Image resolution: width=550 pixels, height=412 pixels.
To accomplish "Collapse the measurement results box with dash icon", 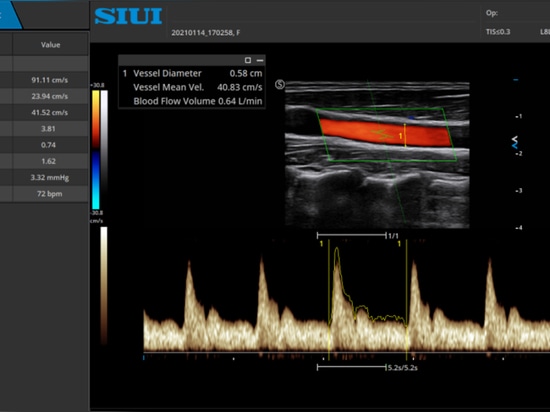I will point(260,60).
